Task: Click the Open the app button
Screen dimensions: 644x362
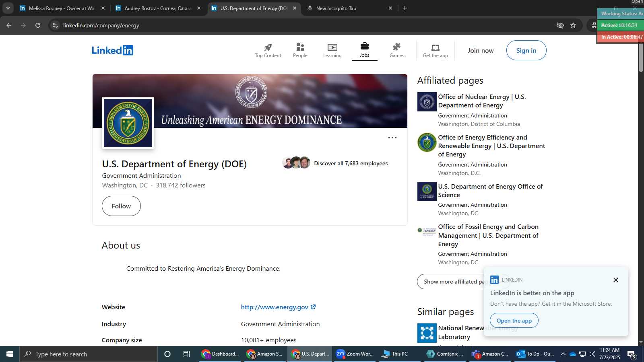Action: [x=514, y=321]
